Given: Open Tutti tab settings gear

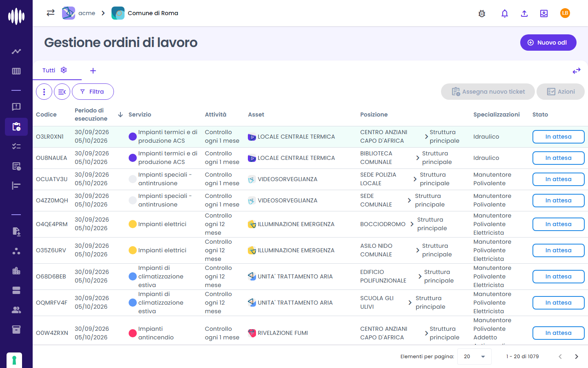Looking at the screenshot, I should coord(64,70).
